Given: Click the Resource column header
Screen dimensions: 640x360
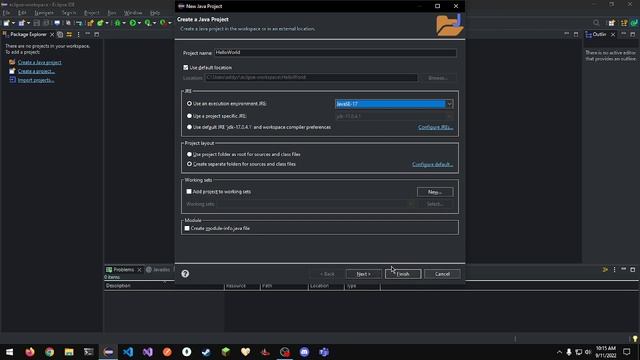Looking at the screenshot, I should coord(242,286).
